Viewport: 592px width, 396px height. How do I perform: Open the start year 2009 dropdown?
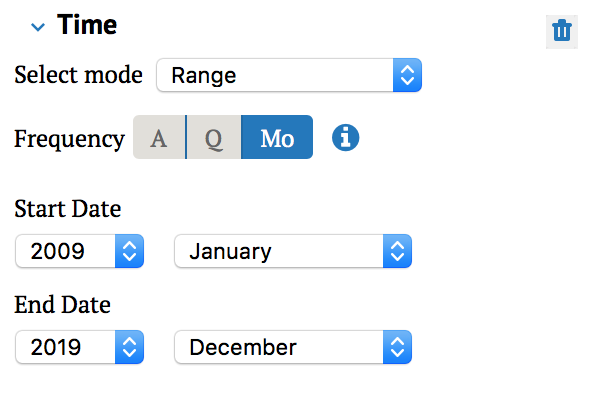80,251
